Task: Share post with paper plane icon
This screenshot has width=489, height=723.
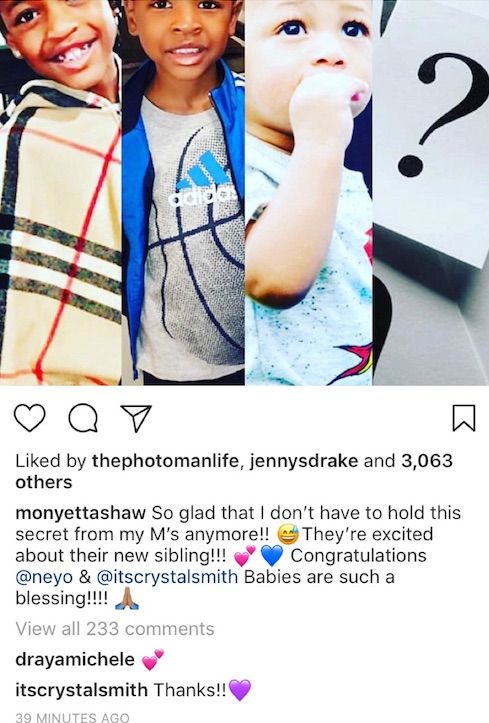Action: coord(136,418)
